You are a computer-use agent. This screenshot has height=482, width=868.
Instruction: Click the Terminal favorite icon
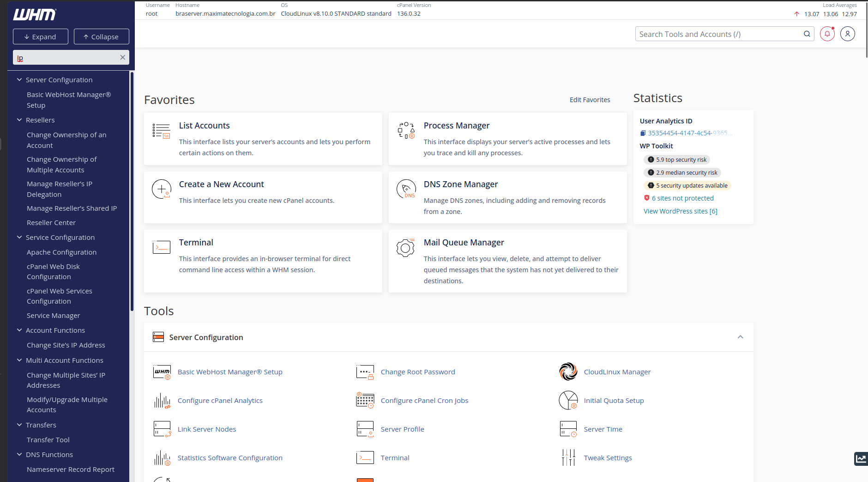coord(162,247)
